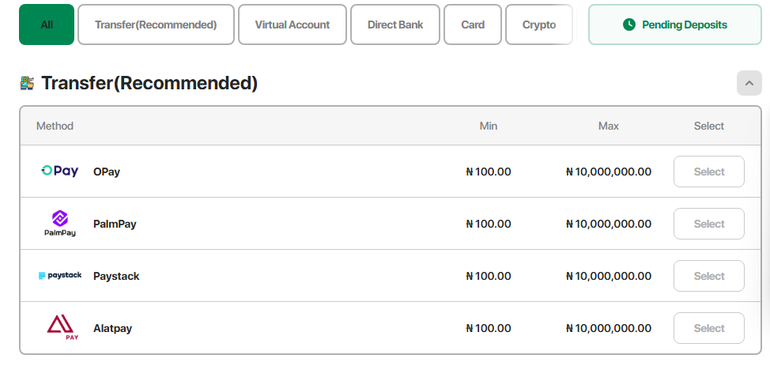
Task: Click the PalmPay logo icon
Action: [60, 224]
